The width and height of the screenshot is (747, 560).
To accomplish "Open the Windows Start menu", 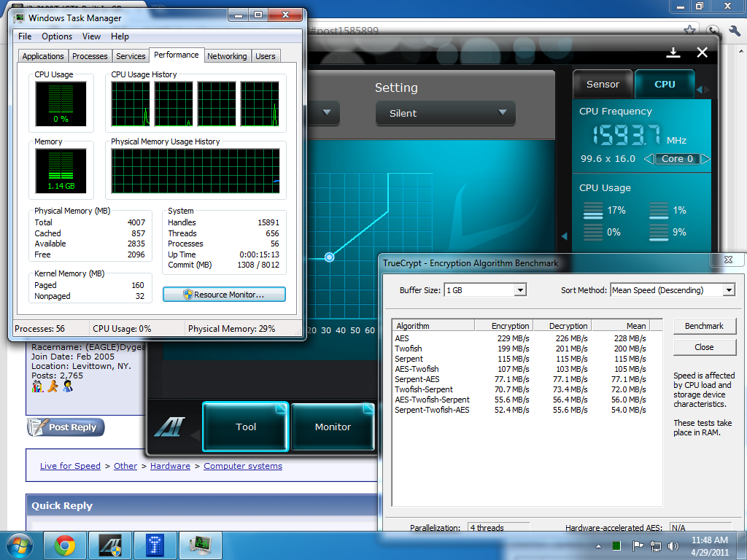I will click(19, 545).
